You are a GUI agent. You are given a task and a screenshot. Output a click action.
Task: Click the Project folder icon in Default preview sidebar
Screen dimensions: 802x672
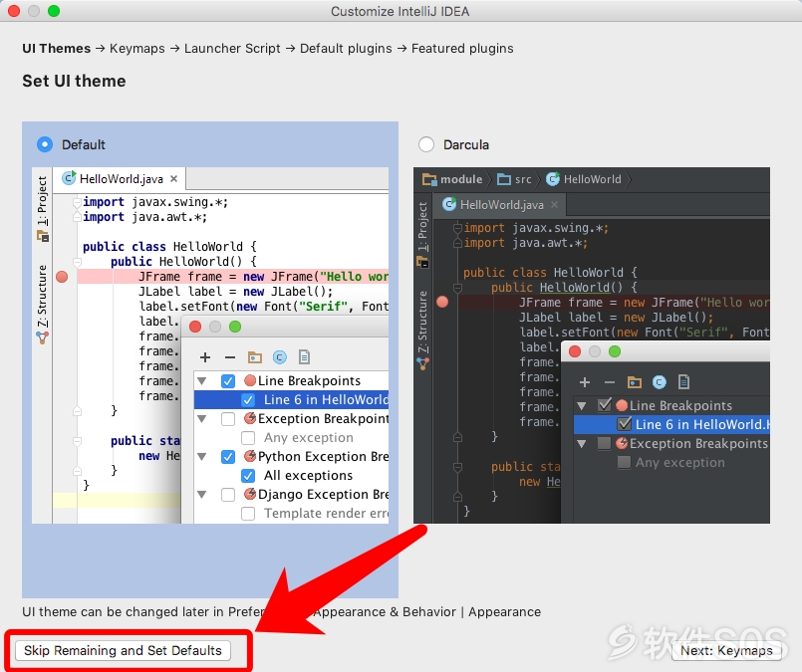coord(43,236)
